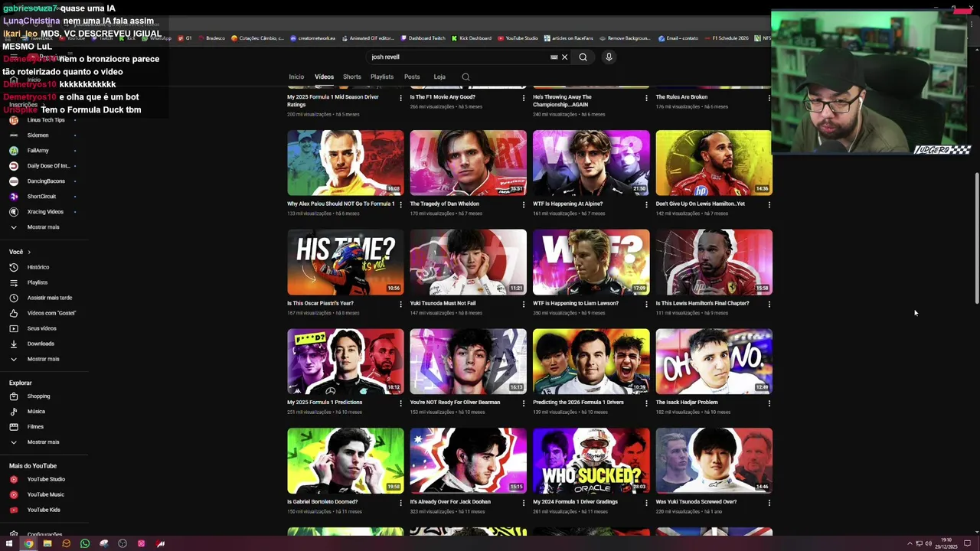The width and height of the screenshot is (980, 551).
Task: Open options for The Isack Hadjar Problem
Action: coord(769,403)
